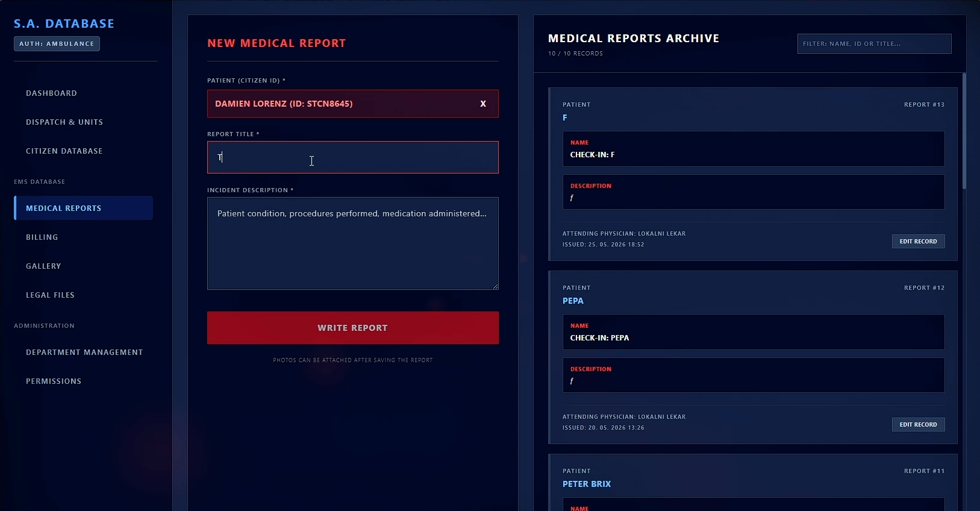Image resolution: width=980 pixels, height=511 pixels.
Task: Click the Report Title input field
Action: point(353,157)
